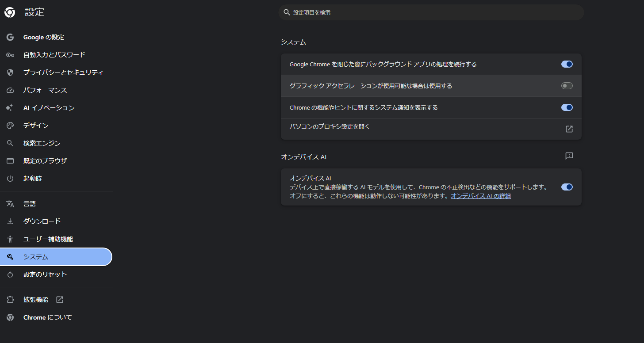Click the palette icon for デザイン
The height and width of the screenshot is (343, 644).
[x=10, y=126]
